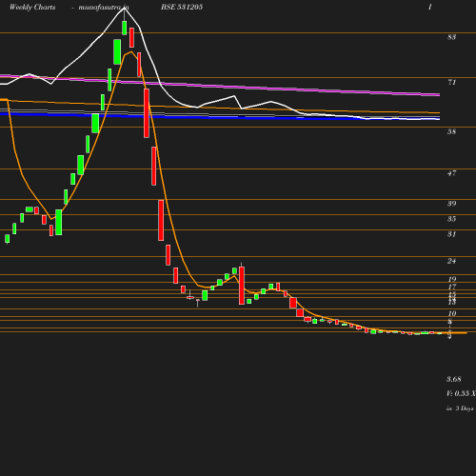Click the 39 price axis label
Viewport: 476px width, 476px height.
coord(451,204)
